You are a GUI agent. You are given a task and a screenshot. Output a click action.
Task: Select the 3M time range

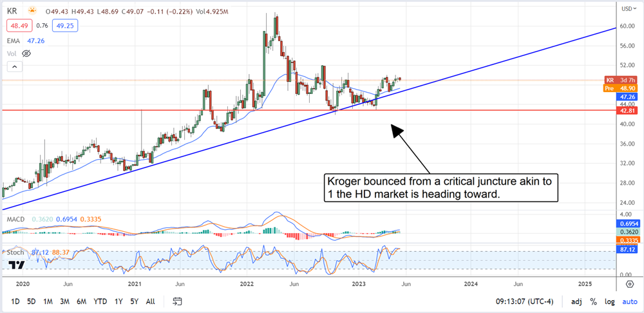coord(64,301)
